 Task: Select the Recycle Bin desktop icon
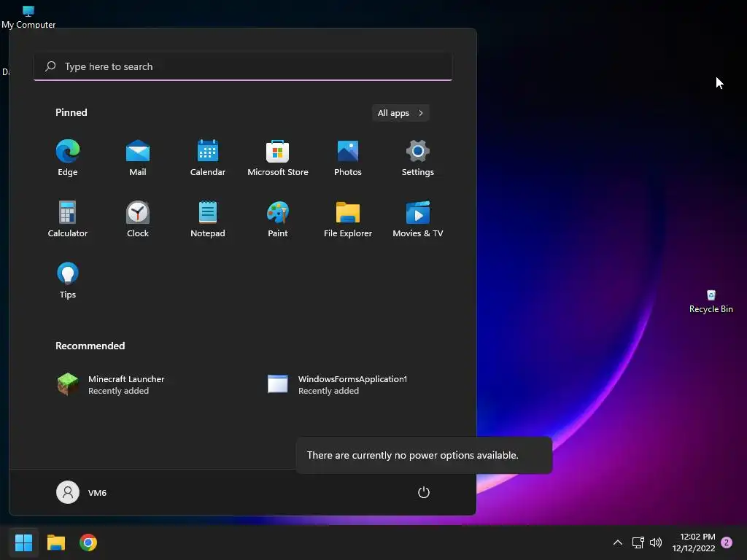[711, 301]
